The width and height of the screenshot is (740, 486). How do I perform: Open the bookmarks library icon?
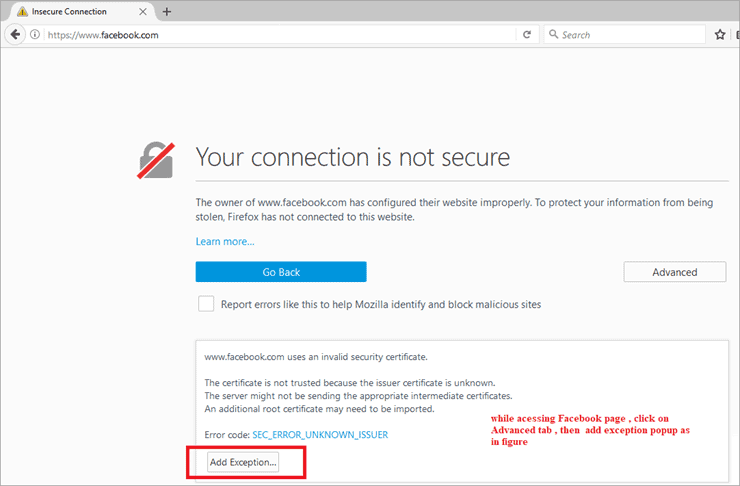click(736, 34)
